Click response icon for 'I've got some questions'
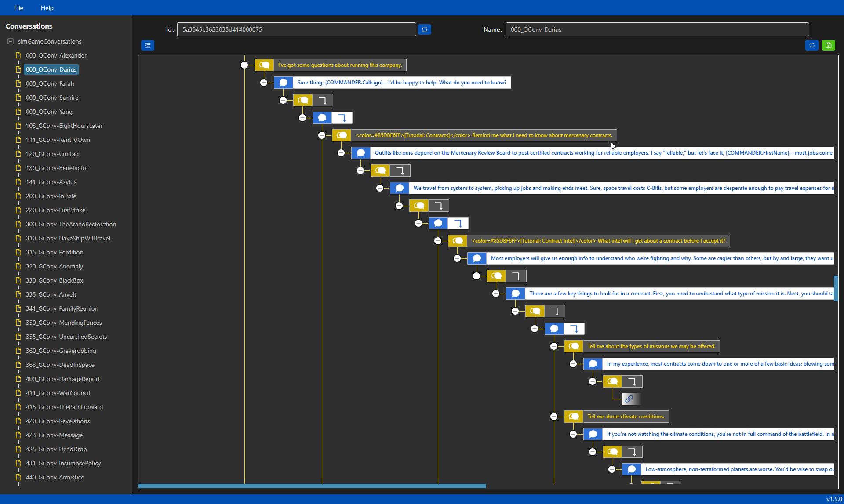The width and height of the screenshot is (844, 504). (264, 65)
